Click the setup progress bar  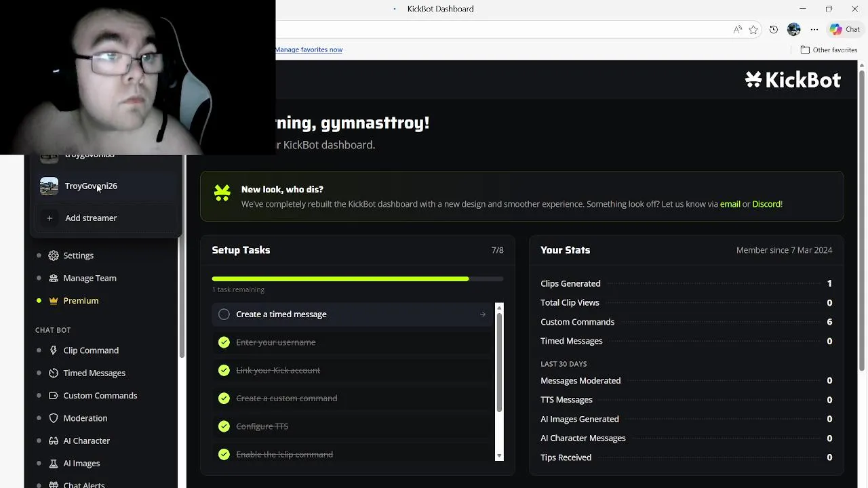(x=357, y=279)
